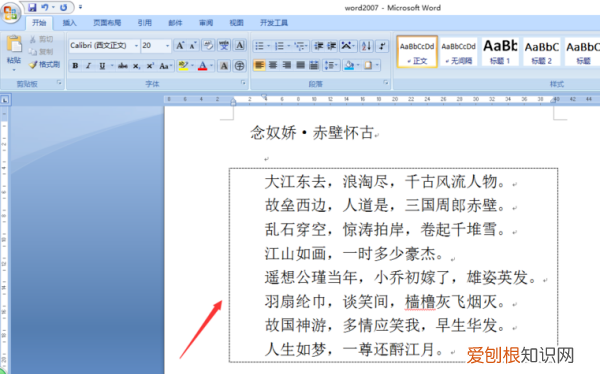The image size is (600, 374).
Task: Open the 开发工具 ribbon tab
Action: pyautogui.click(x=274, y=23)
